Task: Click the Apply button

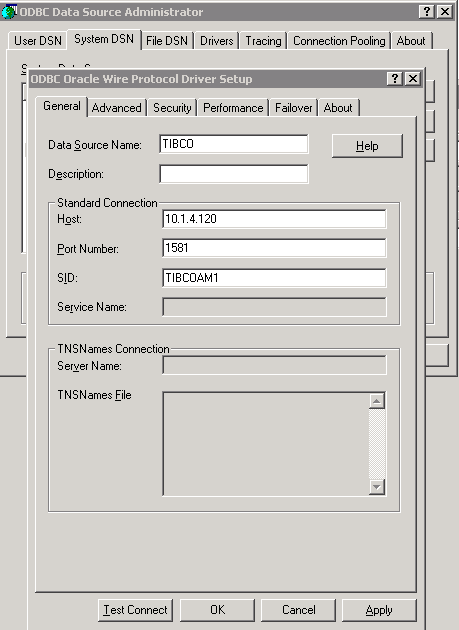Action: point(379,610)
